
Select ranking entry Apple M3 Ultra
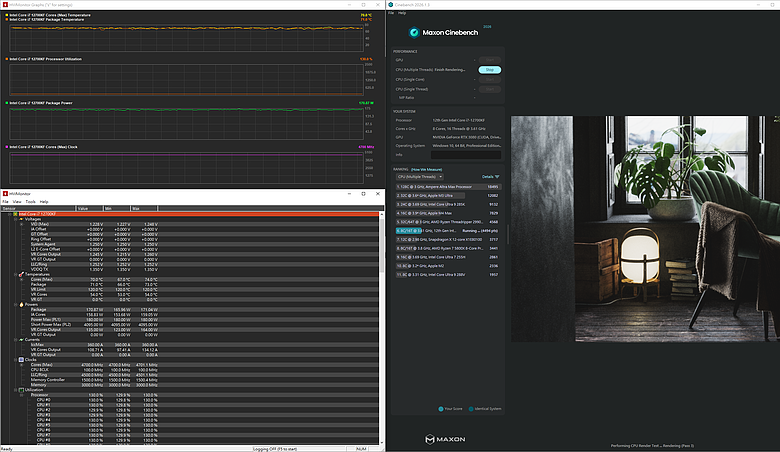pyautogui.click(x=448, y=195)
